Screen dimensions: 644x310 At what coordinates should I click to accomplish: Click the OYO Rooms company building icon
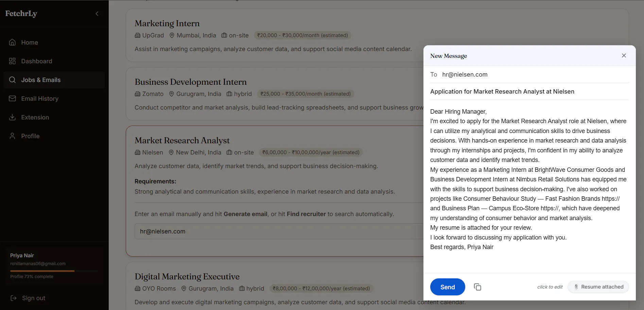[x=138, y=289]
